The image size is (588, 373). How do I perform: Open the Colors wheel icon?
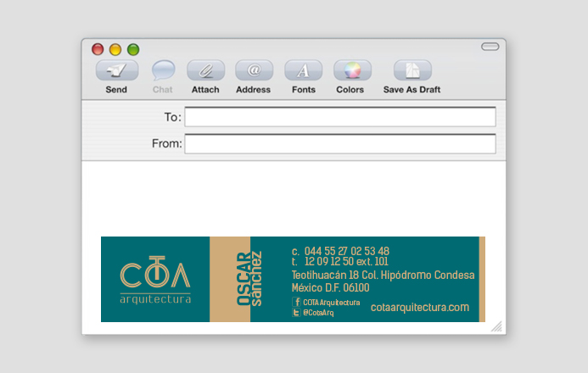click(352, 70)
